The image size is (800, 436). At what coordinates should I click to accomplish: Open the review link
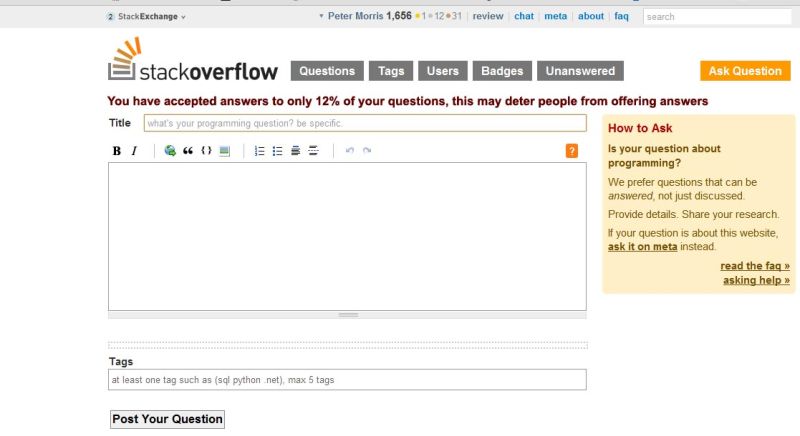(x=488, y=16)
